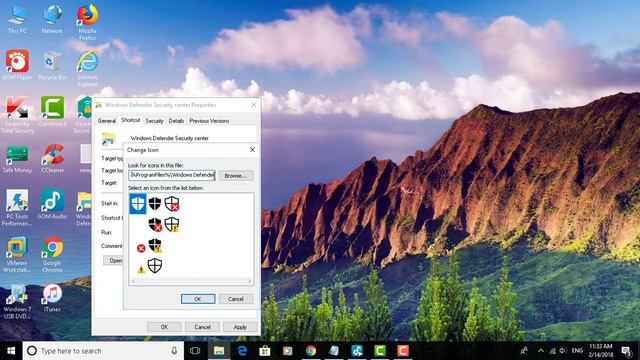Click the People icon in system tray
The height and width of the screenshot is (360, 640).
(524, 351)
